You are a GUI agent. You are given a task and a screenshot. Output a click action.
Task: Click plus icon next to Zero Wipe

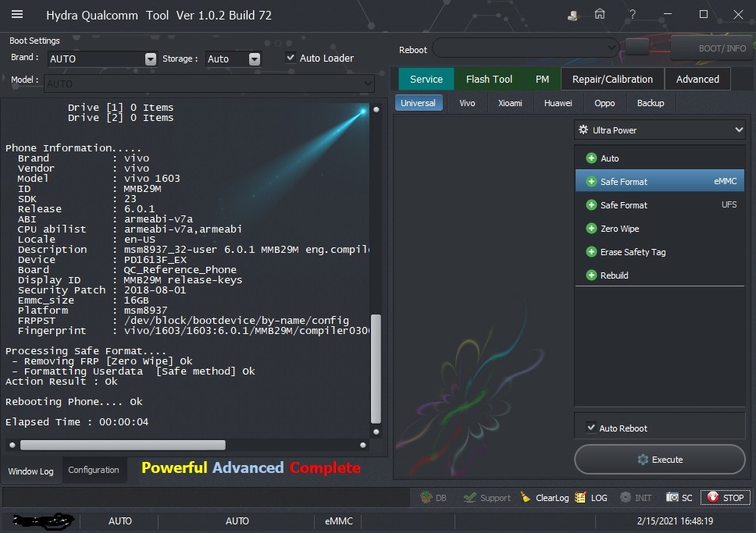591,229
